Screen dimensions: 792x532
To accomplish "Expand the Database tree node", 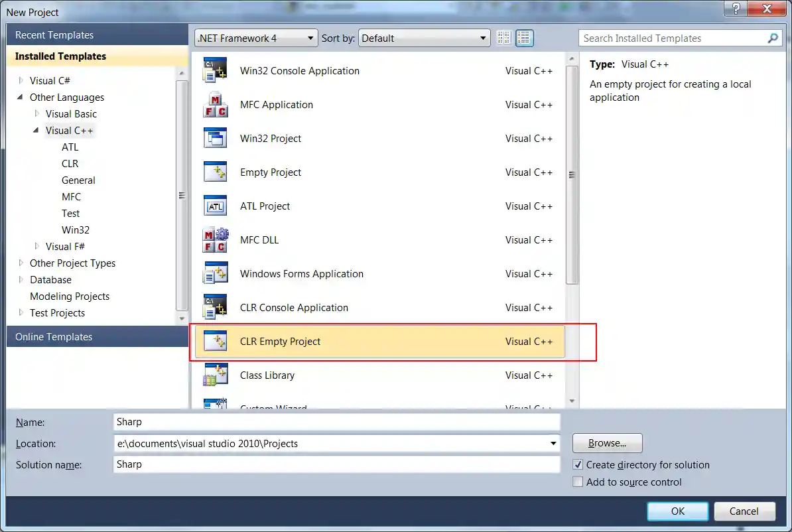I will pos(21,279).
